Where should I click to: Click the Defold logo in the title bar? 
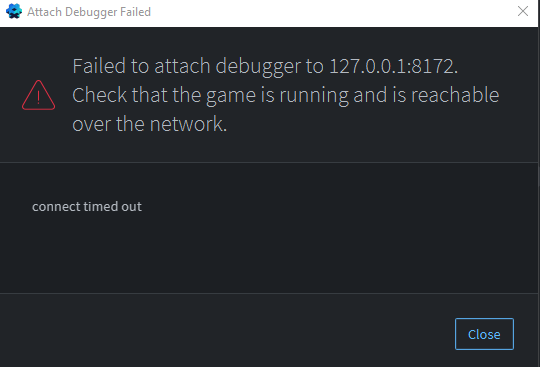tap(14, 11)
